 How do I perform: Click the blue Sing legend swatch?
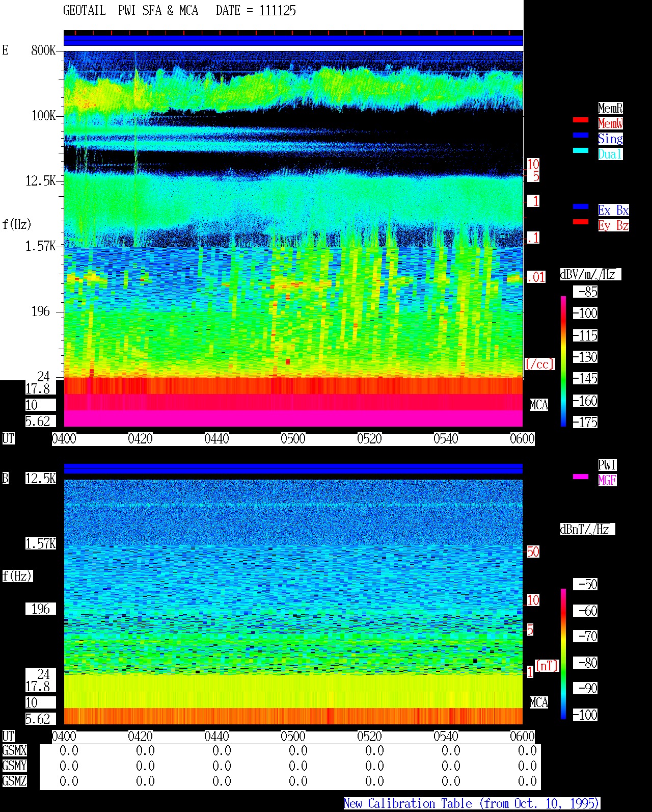581,136
